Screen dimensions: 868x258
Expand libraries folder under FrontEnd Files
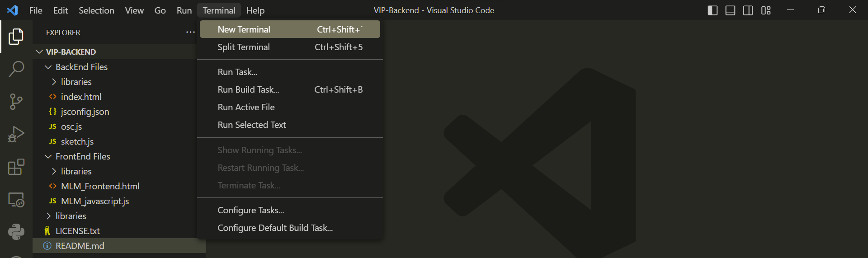(54, 171)
